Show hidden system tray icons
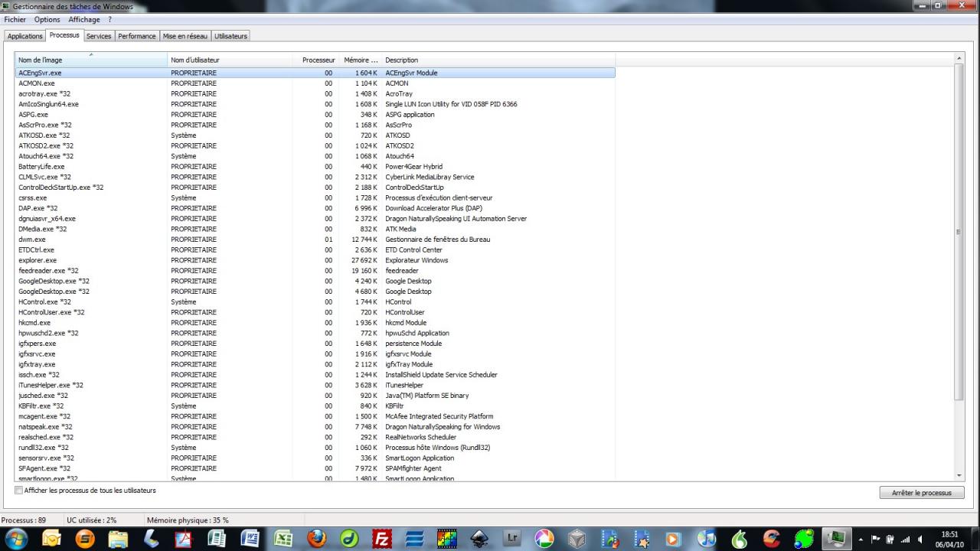The height and width of the screenshot is (551, 980). click(x=861, y=539)
